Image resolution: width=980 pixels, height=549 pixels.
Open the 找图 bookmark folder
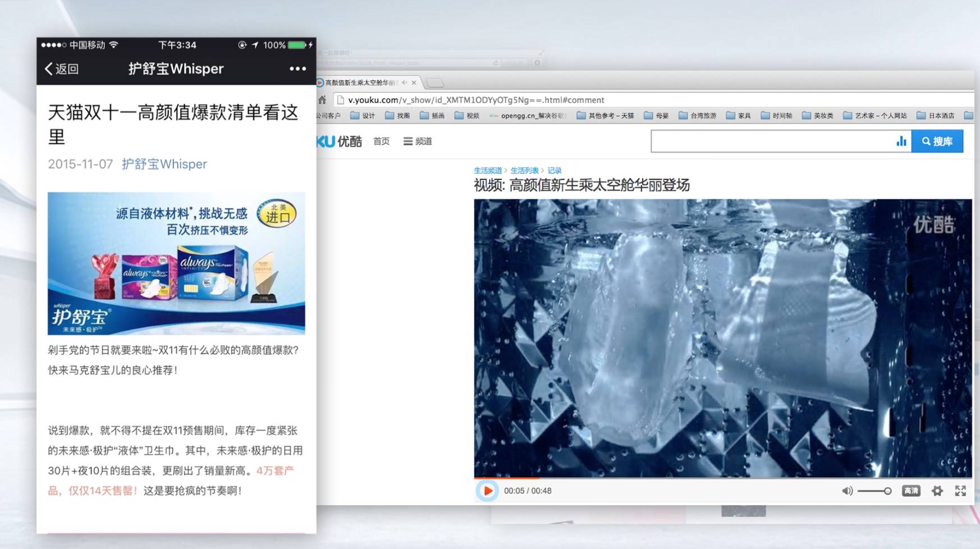tap(397, 116)
